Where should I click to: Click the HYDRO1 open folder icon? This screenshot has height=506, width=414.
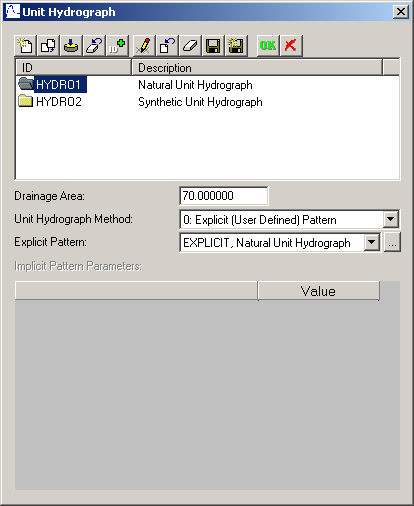pos(26,84)
